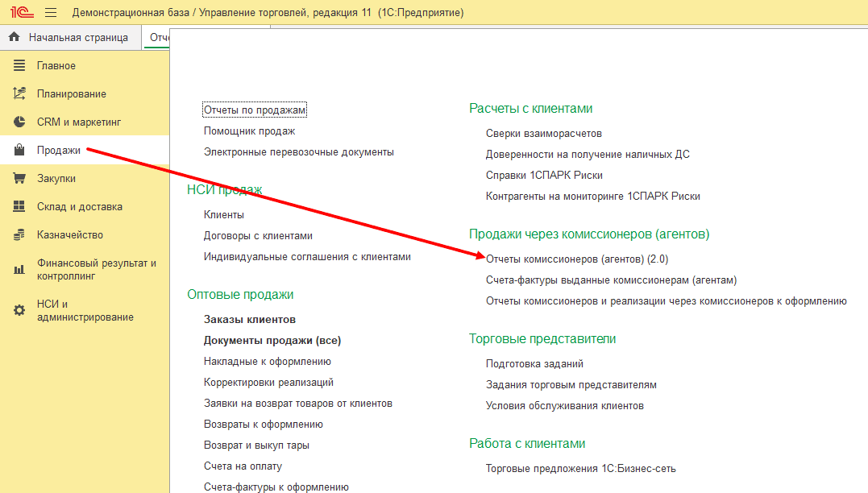Viewport: 868px width, 493px height.
Task: Open Сверки взаиморасчетов
Action: (543, 134)
